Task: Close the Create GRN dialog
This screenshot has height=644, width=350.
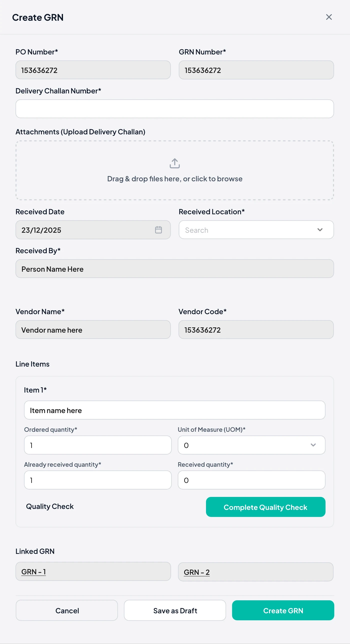Action: tap(329, 17)
